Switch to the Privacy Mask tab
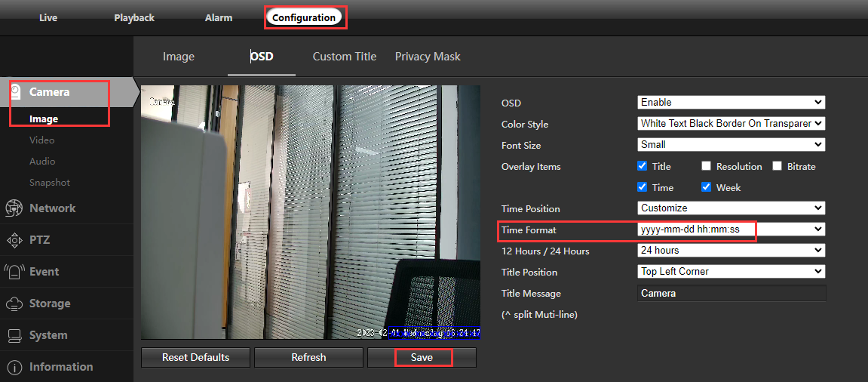Viewport: 868px width, 382px height. coord(428,57)
